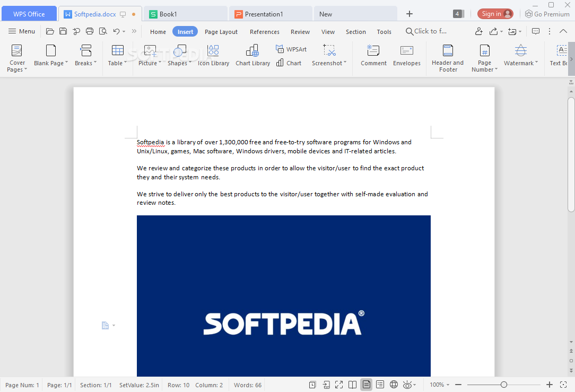Toggle Full Screen icon in status bar
The width and height of the screenshot is (575, 392).
[339, 384]
